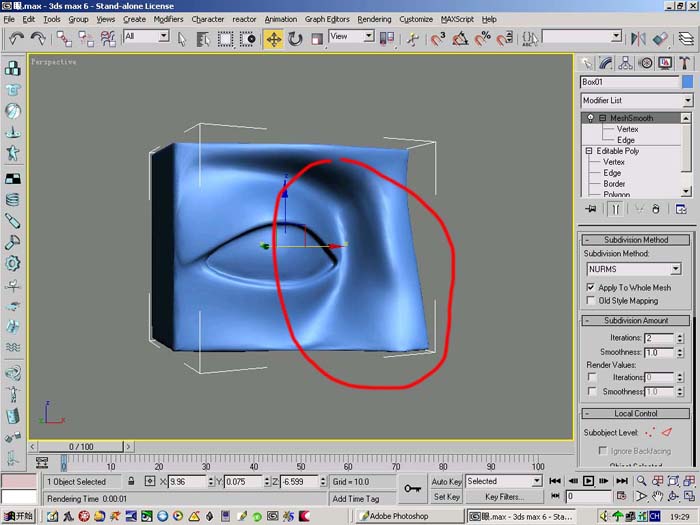Toggle the selection lock padlock
The height and width of the screenshot is (525, 700).
(x=131, y=481)
